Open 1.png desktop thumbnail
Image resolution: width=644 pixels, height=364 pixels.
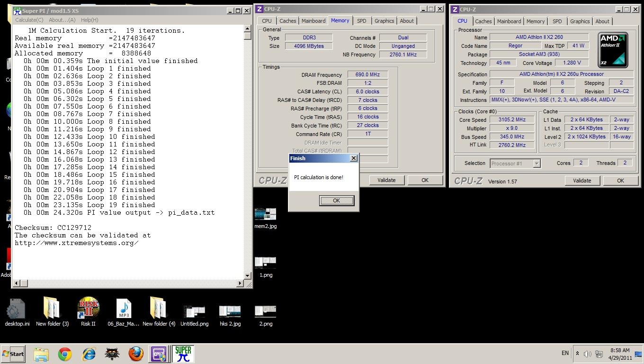click(x=266, y=267)
